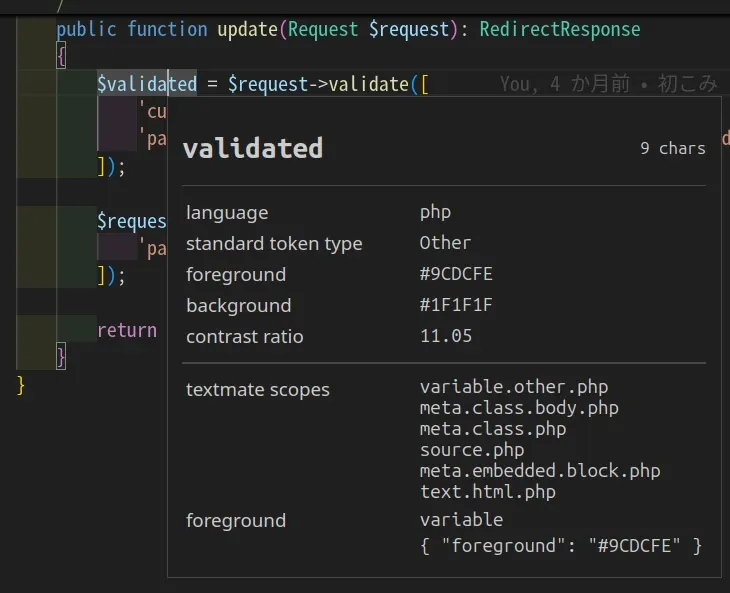Click the standard token type value "Other"
The image size is (730, 593).
point(445,243)
